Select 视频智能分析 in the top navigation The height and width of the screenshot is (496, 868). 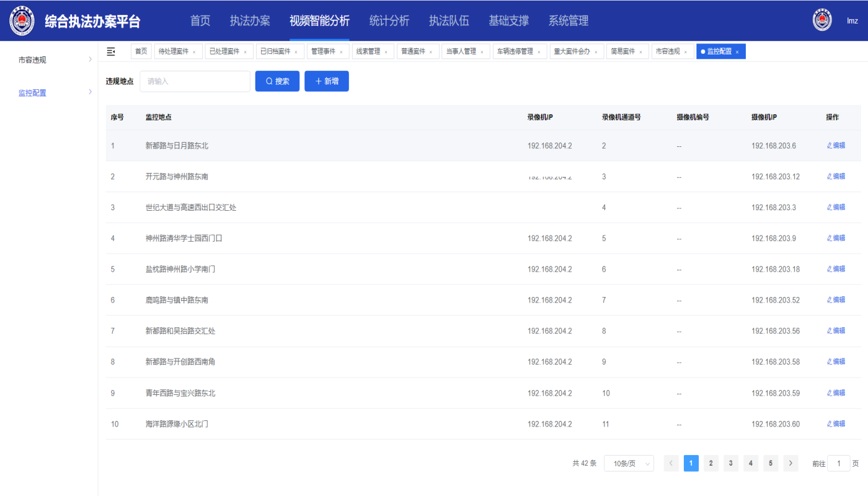click(319, 20)
